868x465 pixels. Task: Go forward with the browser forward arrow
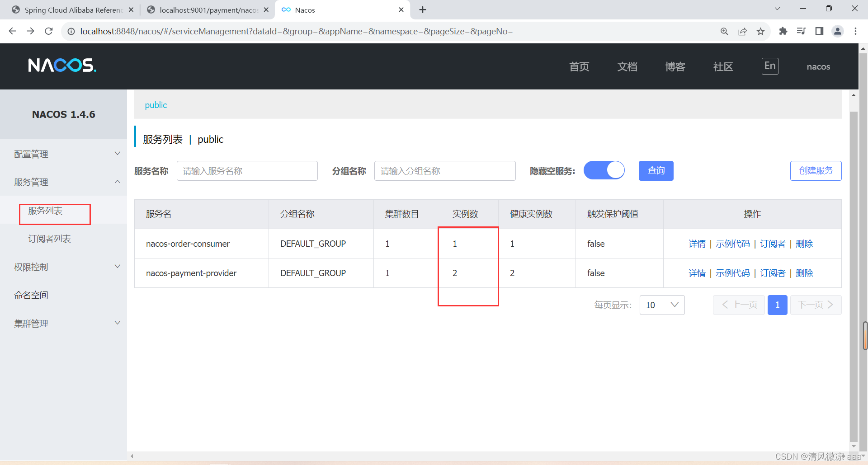[x=30, y=31]
